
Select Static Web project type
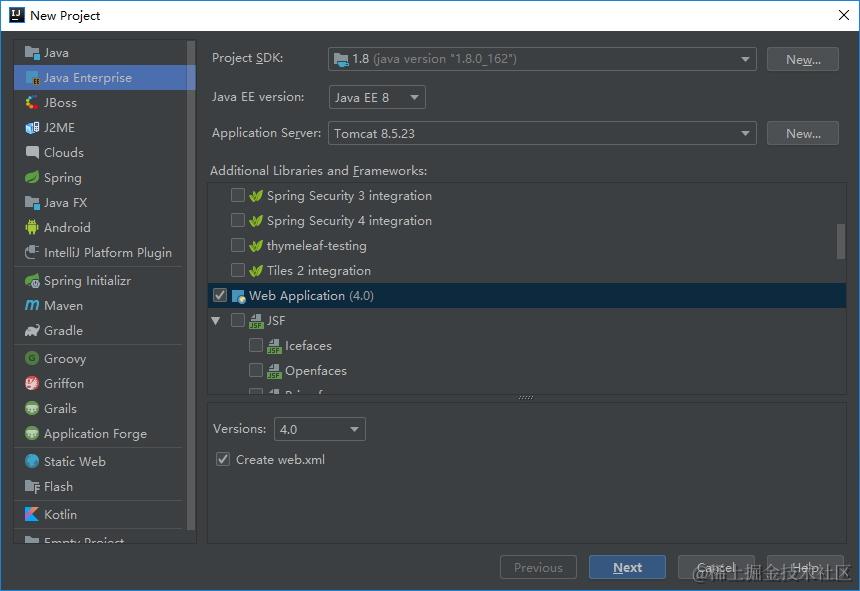[100, 462]
